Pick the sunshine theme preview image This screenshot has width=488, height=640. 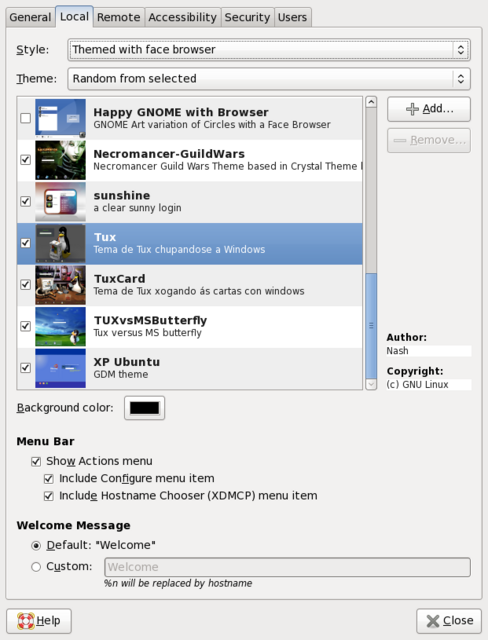coord(60,202)
